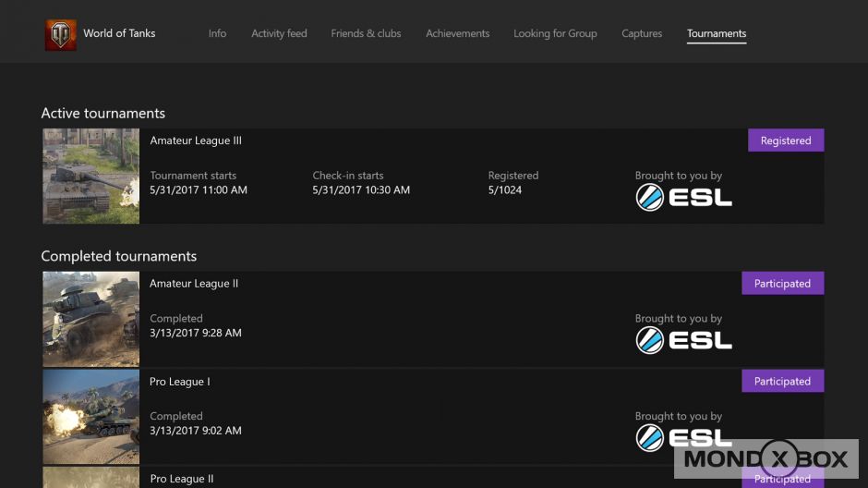The image size is (868, 488).
Task: Click the World of Tanks game logo
Action: (x=61, y=34)
